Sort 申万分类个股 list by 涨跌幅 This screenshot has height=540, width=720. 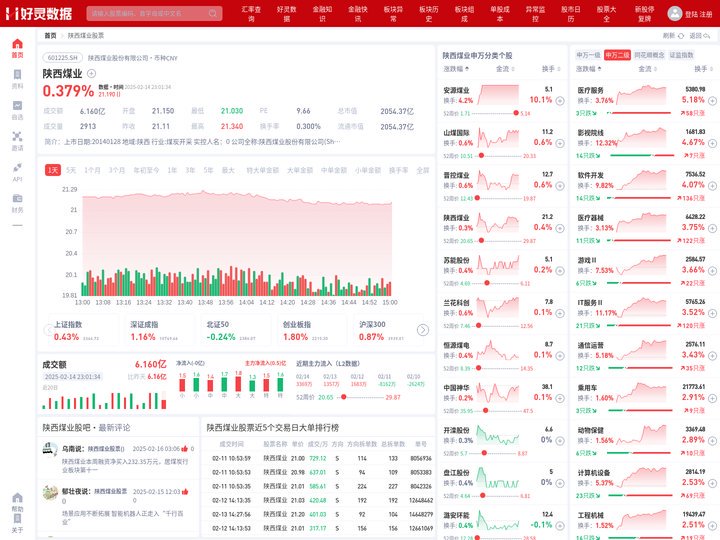coord(456,69)
